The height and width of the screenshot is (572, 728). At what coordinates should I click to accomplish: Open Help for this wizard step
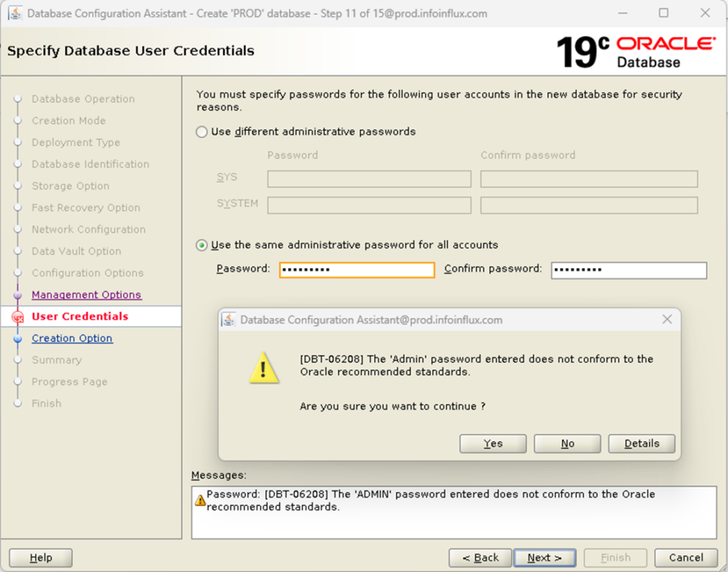40,557
